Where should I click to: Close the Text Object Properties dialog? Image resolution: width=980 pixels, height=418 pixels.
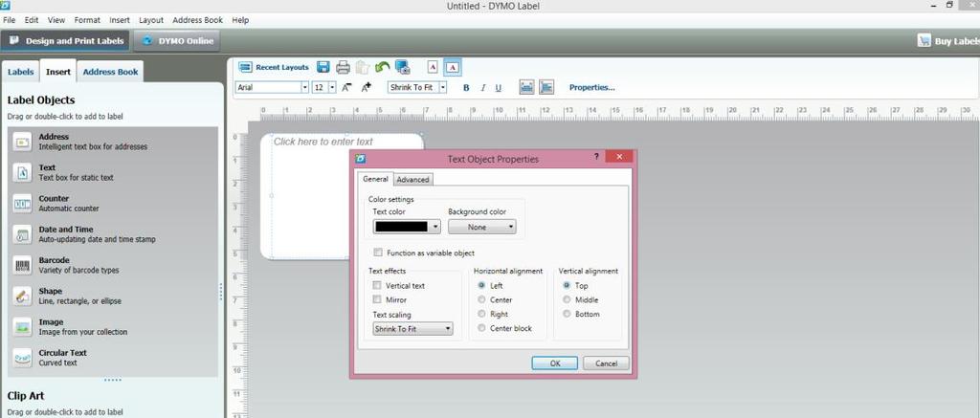coord(619,157)
